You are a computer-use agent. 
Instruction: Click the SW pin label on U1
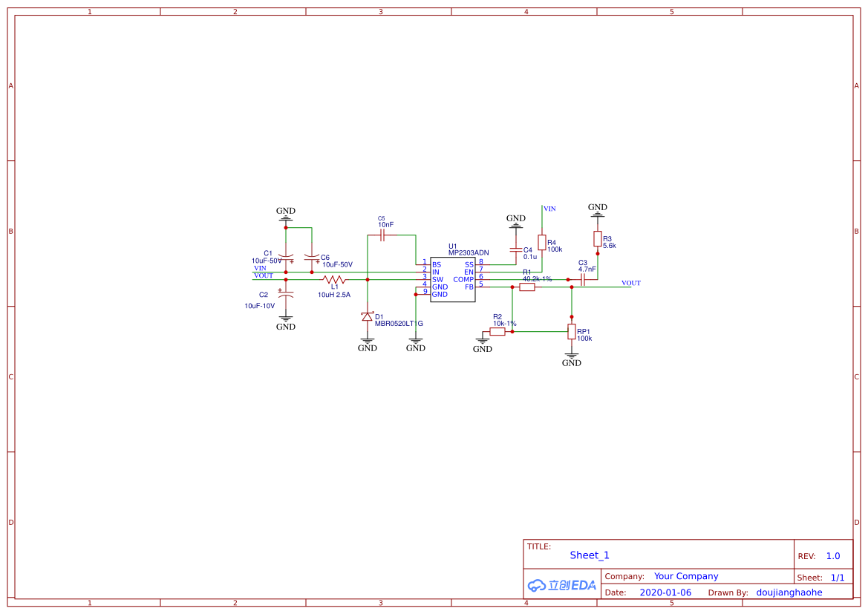pos(438,280)
